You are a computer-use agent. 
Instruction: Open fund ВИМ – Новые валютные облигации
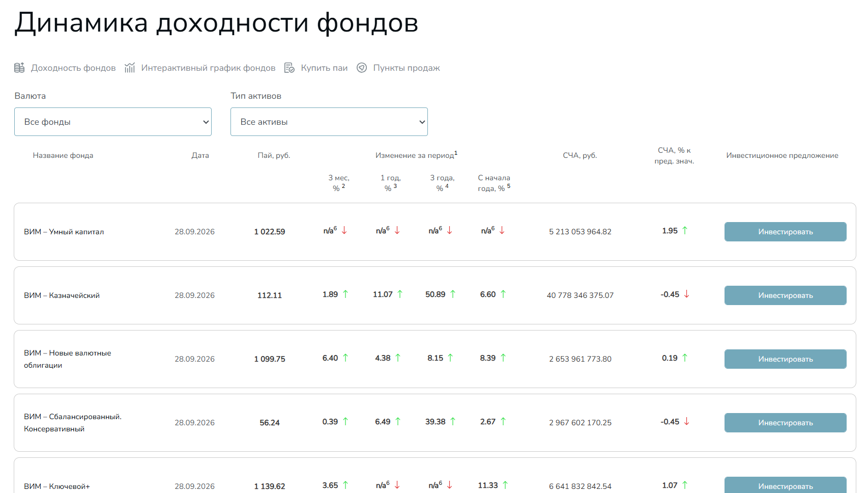click(x=68, y=359)
